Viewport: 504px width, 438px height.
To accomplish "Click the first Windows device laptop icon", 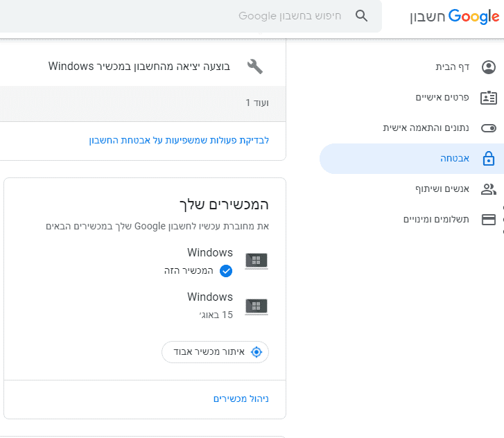I will pyautogui.click(x=256, y=261).
